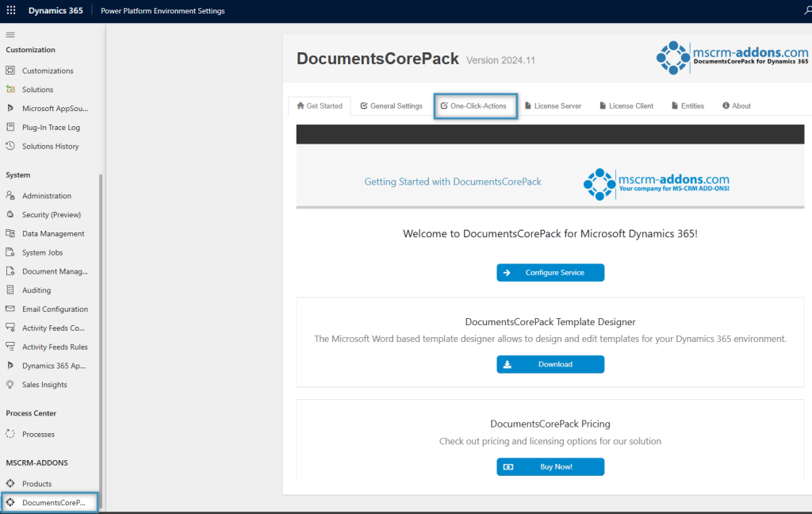Click the search icon in the top bar
Image resolution: width=812 pixels, height=514 pixels.
pos(806,10)
